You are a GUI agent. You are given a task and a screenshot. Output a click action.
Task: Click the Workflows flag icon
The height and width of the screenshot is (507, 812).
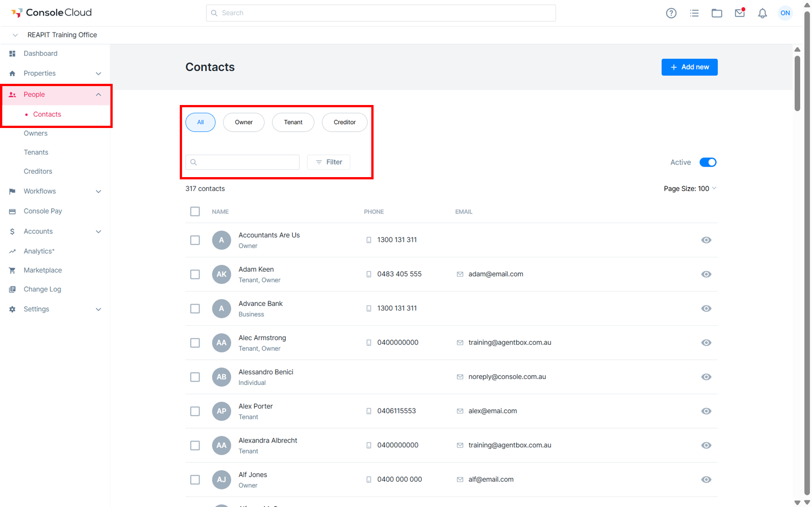pos(13,192)
